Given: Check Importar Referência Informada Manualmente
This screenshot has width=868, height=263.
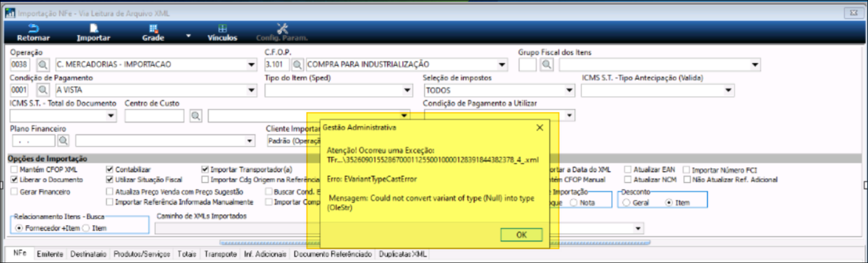Looking at the screenshot, I should click(109, 202).
